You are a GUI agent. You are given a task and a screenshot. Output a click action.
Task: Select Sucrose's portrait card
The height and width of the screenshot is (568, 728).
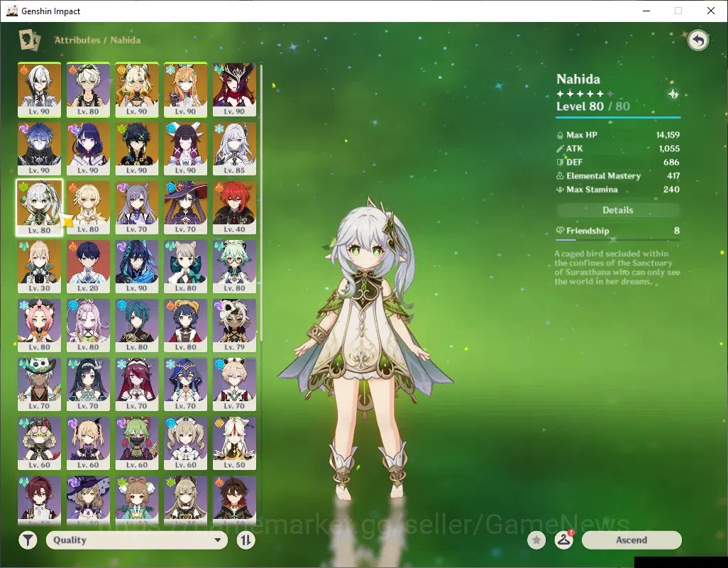234,266
